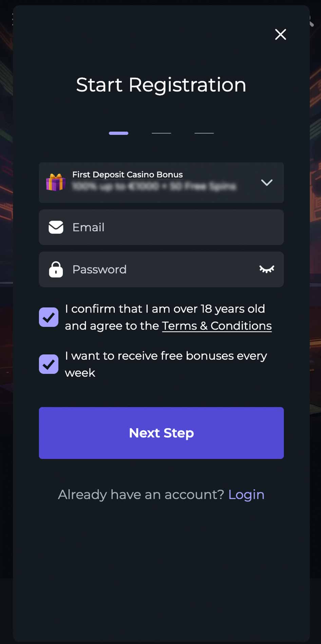Uncheck the weekly free bonuses checkbox
Screen dimensions: 321x644
(x=49, y=364)
